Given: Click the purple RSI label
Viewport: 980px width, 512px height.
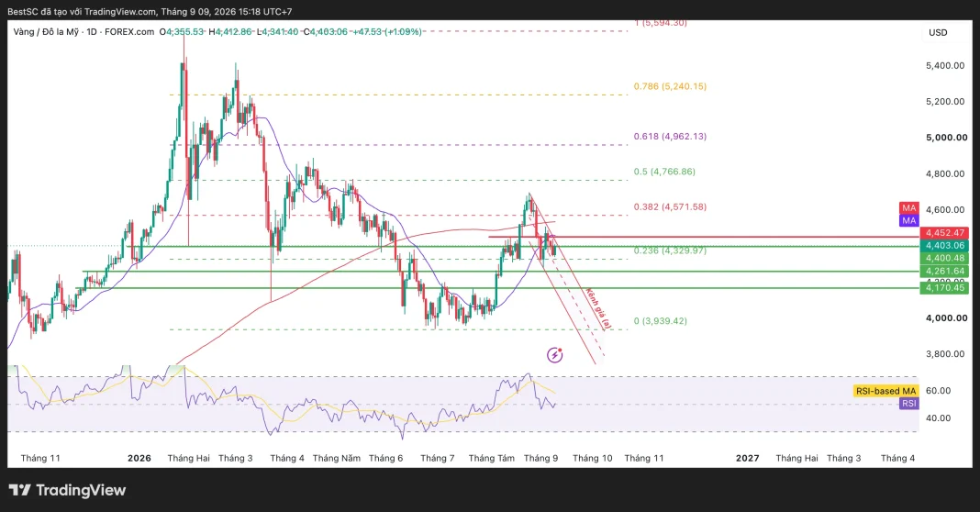Looking at the screenshot, I should [x=908, y=403].
